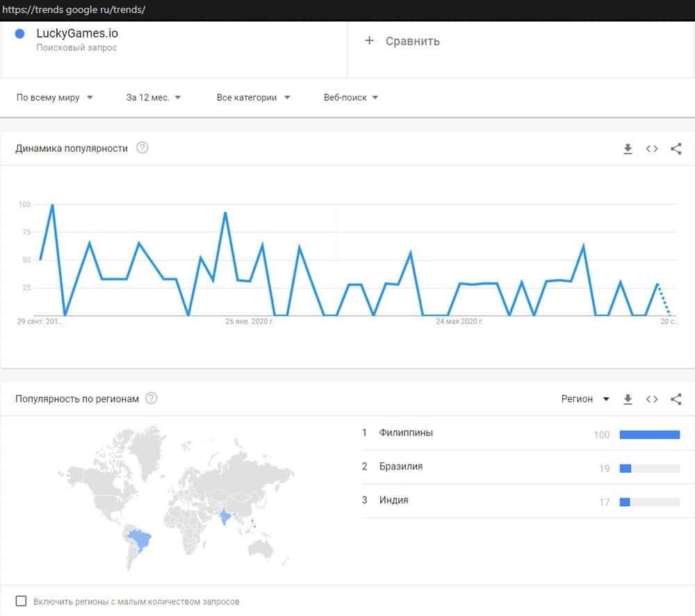Enable including regions with low search volume

point(21,601)
